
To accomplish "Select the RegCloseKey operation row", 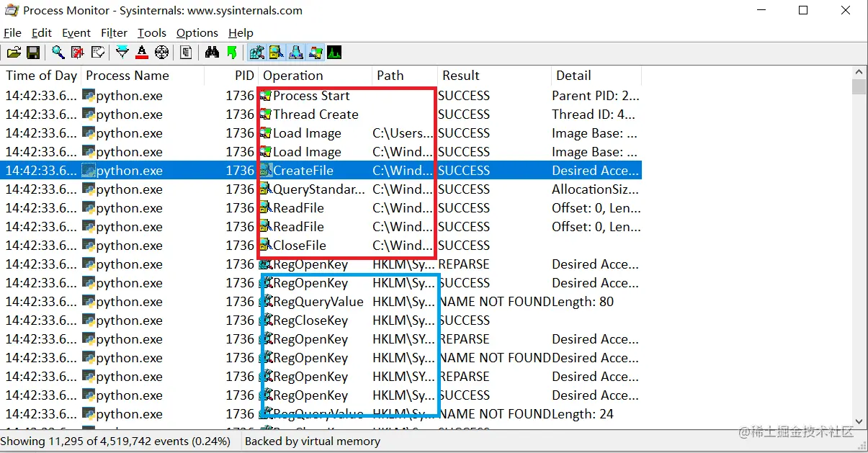I will pos(321,320).
